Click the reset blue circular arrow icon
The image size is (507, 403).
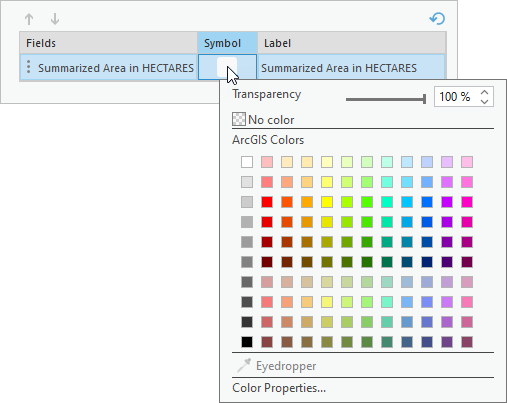(x=437, y=19)
